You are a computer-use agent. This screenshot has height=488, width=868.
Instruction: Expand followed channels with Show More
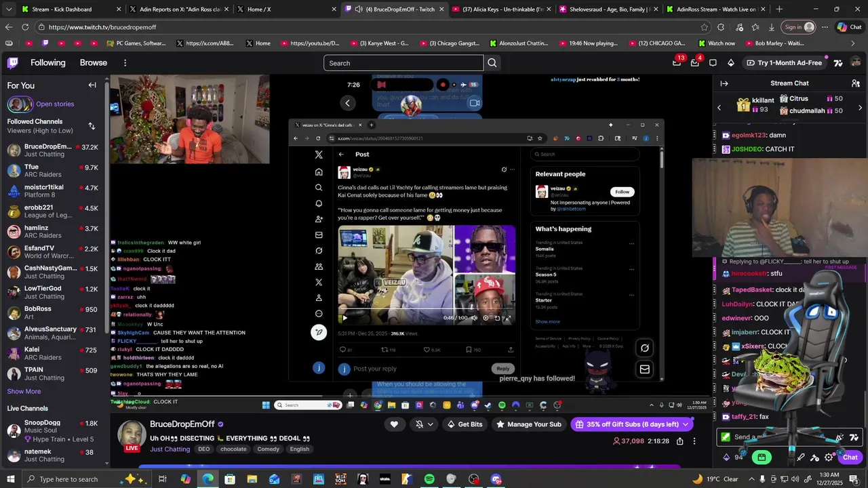click(x=24, y=391)
